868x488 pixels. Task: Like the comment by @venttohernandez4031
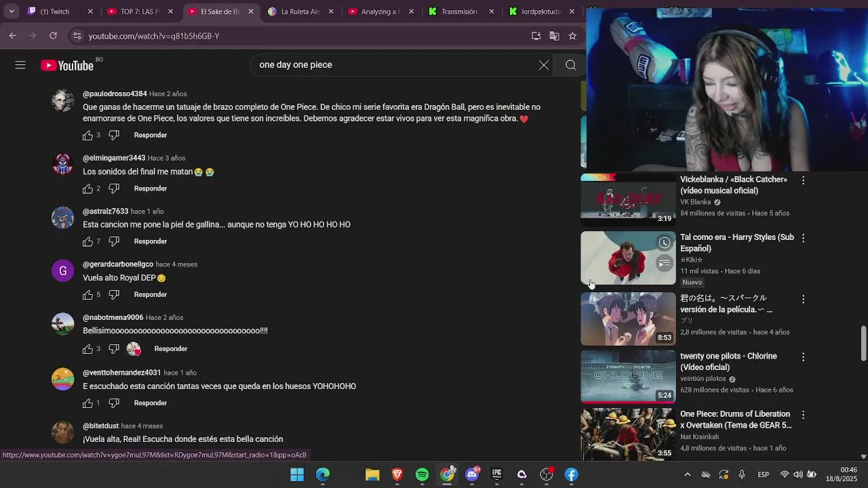pyautogui.click(x=87, y=403)
